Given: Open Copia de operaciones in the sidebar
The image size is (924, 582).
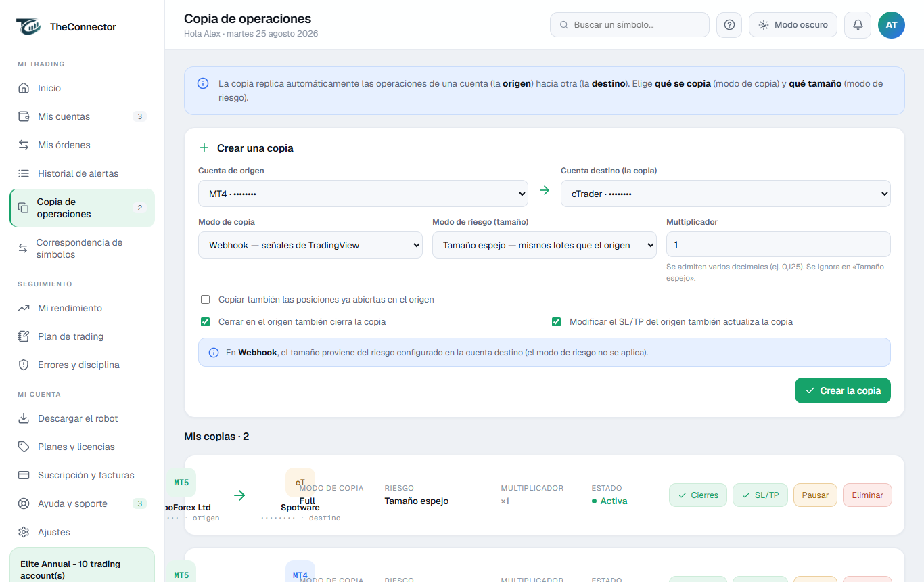Looking at the screenshot, I should coord(82,208).
